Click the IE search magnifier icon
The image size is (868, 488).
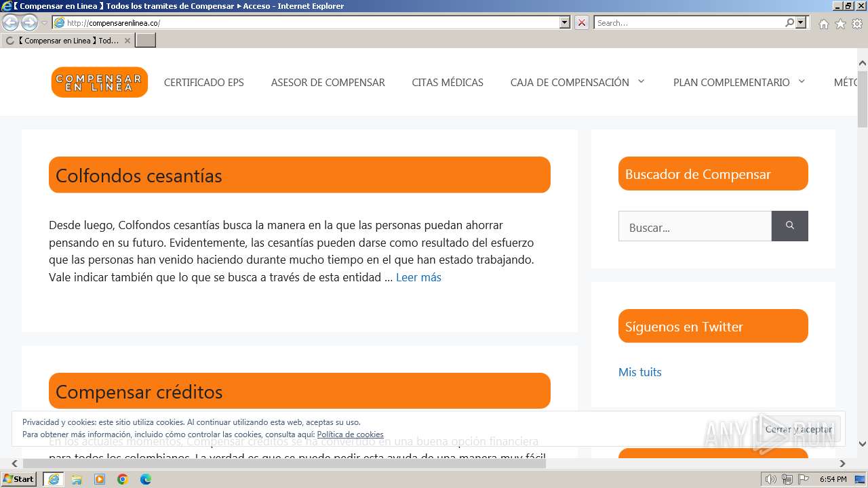[x=789, y=23]
